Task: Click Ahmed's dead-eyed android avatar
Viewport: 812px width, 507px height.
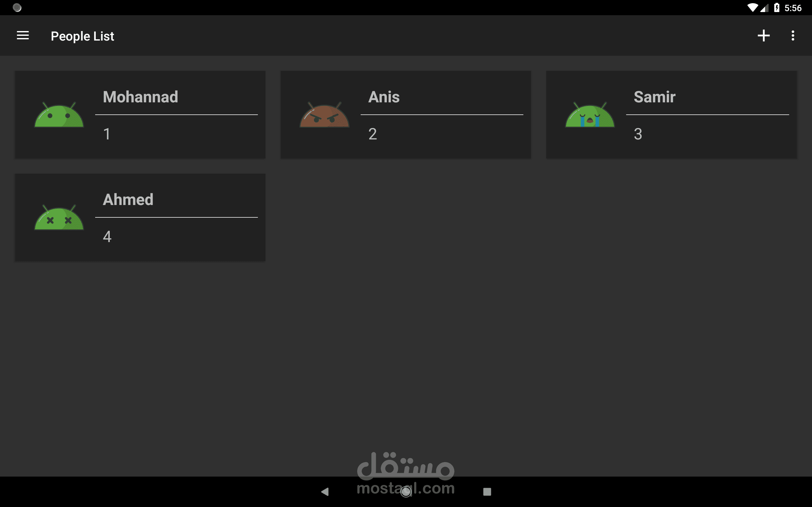Action: pos(59,218)
